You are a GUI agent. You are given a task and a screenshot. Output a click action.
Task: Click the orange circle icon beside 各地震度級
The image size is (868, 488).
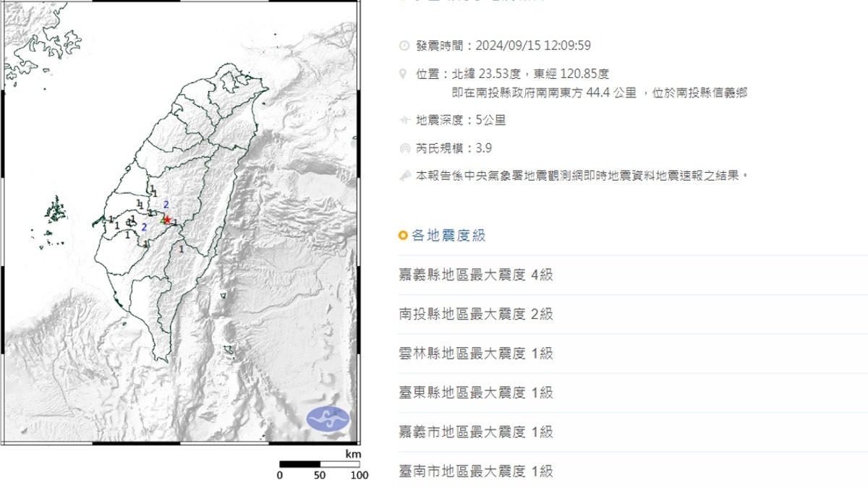tap(403, 235)
